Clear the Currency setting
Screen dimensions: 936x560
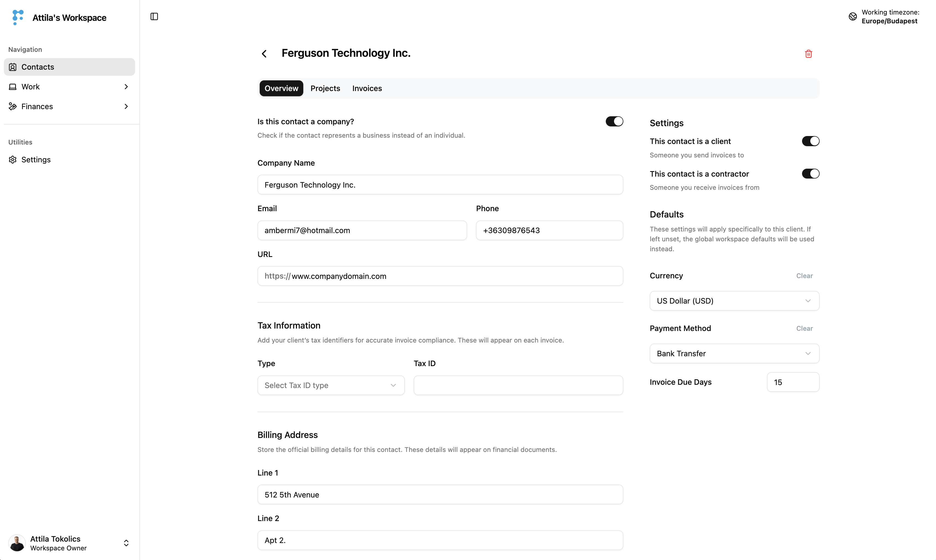[804, 275]
